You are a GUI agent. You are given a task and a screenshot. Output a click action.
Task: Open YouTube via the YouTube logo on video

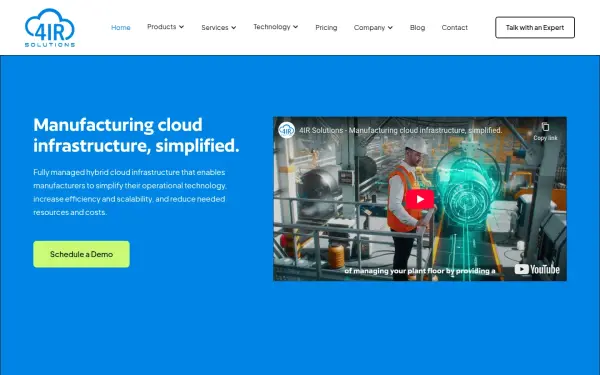point(537,269)
